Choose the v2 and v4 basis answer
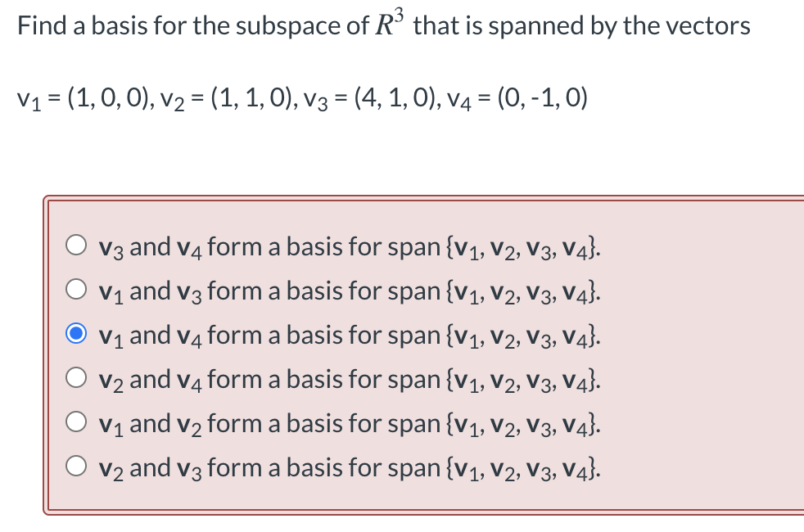804x532 pixels. click(77, 375)
